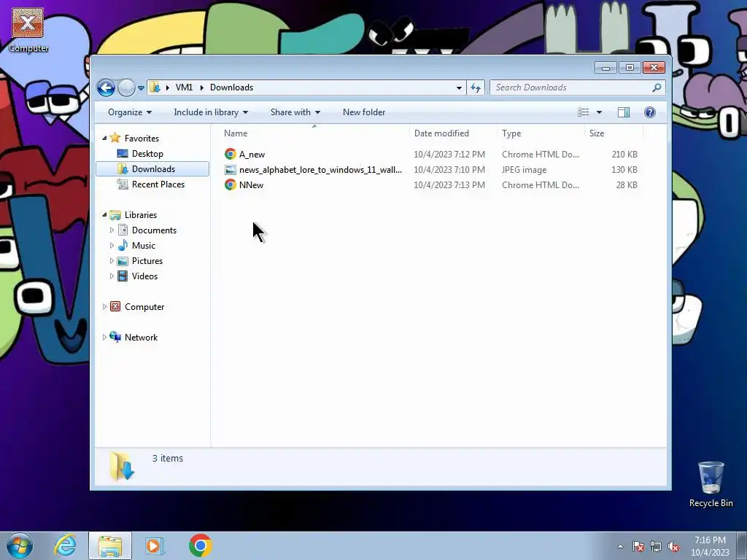Click the Windows Explorer taskbar button
This screenshot has width=747, height=560.
coord(110,545)
